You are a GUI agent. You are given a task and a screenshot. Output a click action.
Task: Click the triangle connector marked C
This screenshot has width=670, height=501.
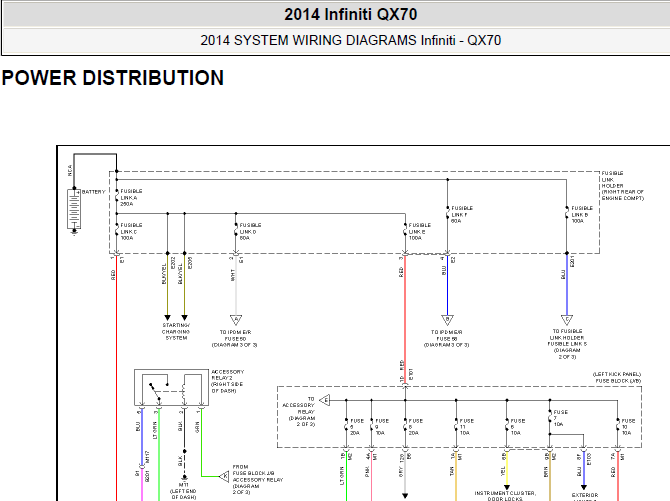point(567,319)
